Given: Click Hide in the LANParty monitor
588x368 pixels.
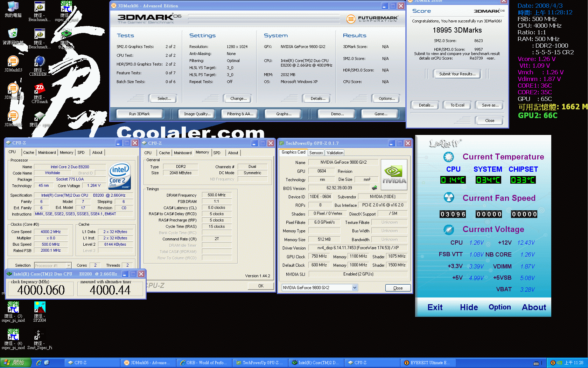Looking at the screenshot, I should click(x=469, y=307).
